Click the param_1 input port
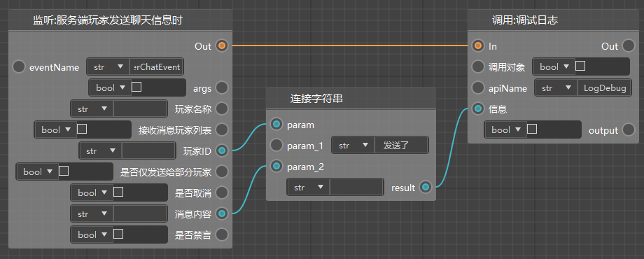 click(276, 145)
